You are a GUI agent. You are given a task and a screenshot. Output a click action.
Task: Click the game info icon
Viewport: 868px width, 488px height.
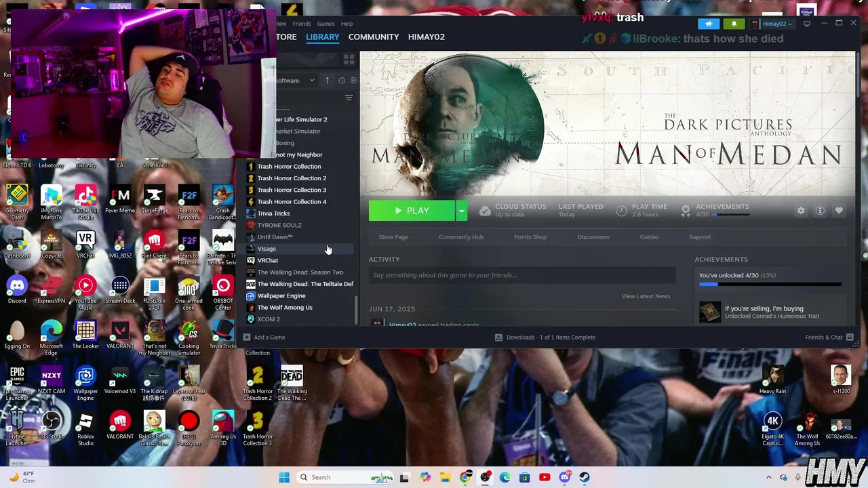click(x=820, y=211)
